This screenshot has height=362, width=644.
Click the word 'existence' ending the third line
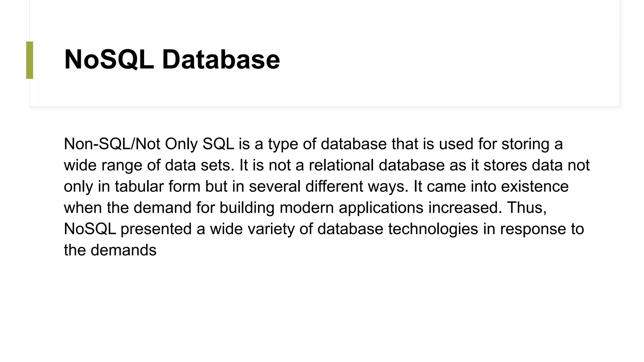pos(535,186)
